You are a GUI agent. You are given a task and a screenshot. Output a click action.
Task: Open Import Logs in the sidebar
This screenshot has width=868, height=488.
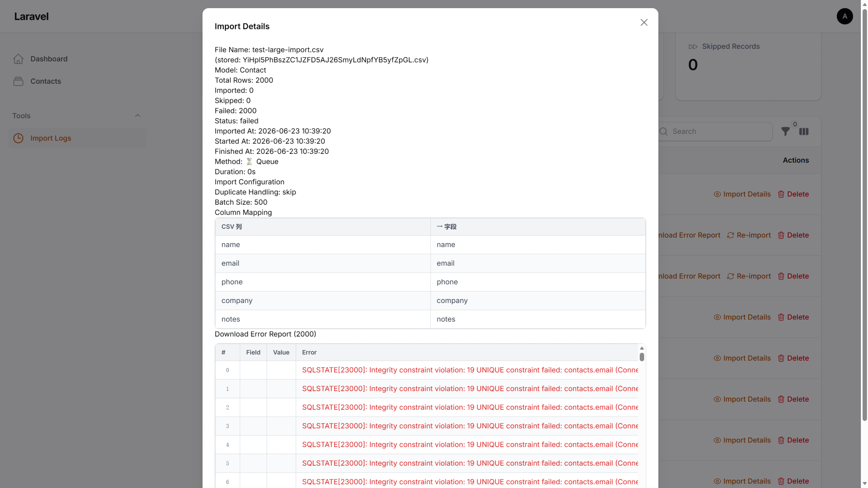click(x=78, y=138)
